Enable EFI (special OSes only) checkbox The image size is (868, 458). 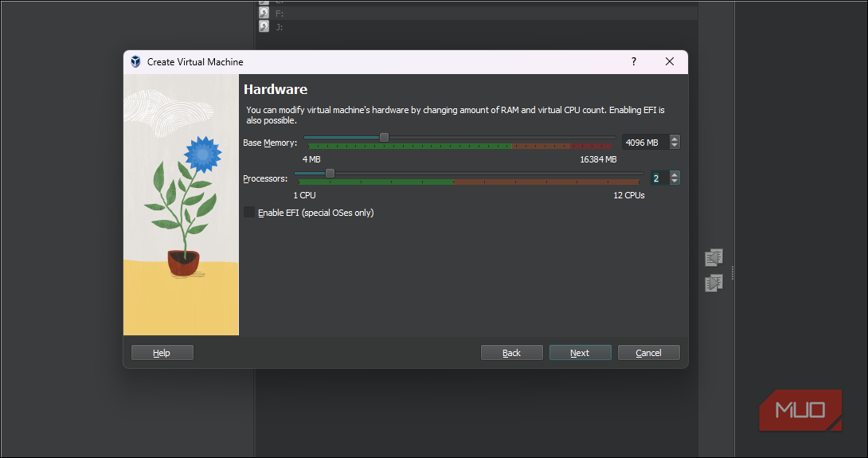coord(249,212)
